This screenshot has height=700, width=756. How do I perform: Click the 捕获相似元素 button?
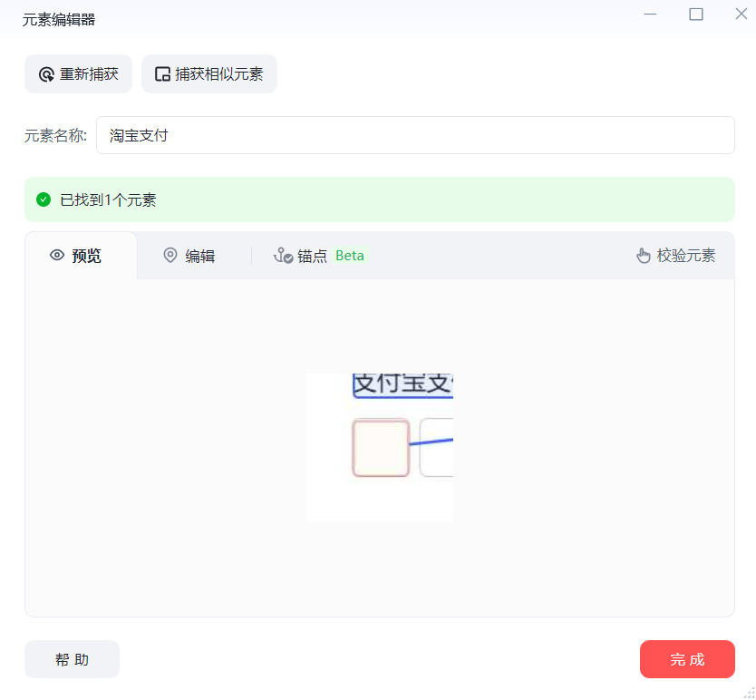209,73
